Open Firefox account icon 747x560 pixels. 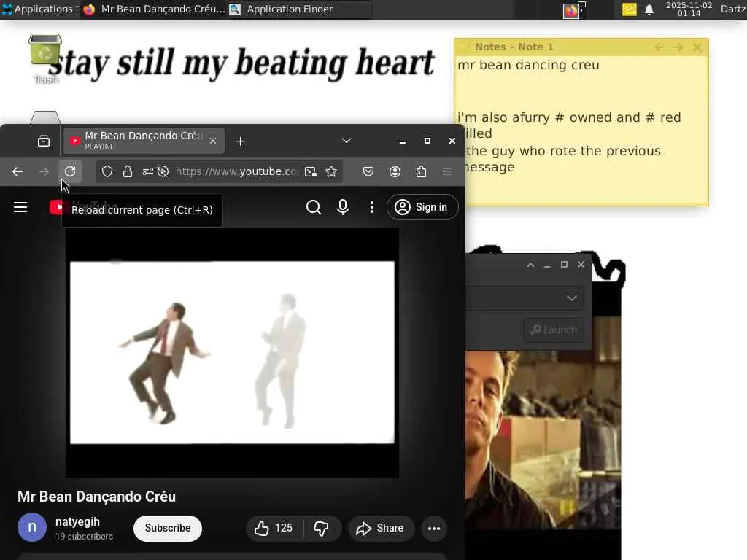tap(395, 171)
